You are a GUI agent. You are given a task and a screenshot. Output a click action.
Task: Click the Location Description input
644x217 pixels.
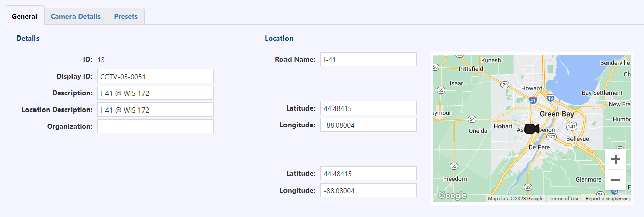155,110
